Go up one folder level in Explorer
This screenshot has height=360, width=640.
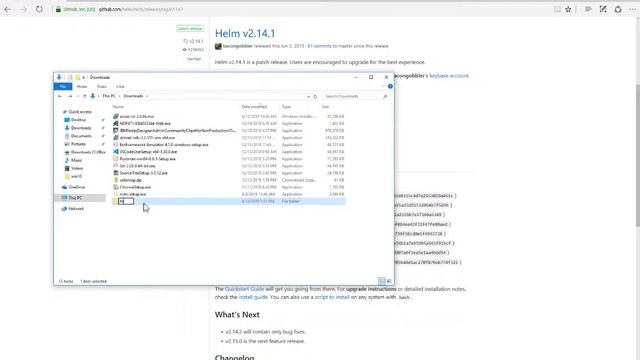[x=84, y=96]
